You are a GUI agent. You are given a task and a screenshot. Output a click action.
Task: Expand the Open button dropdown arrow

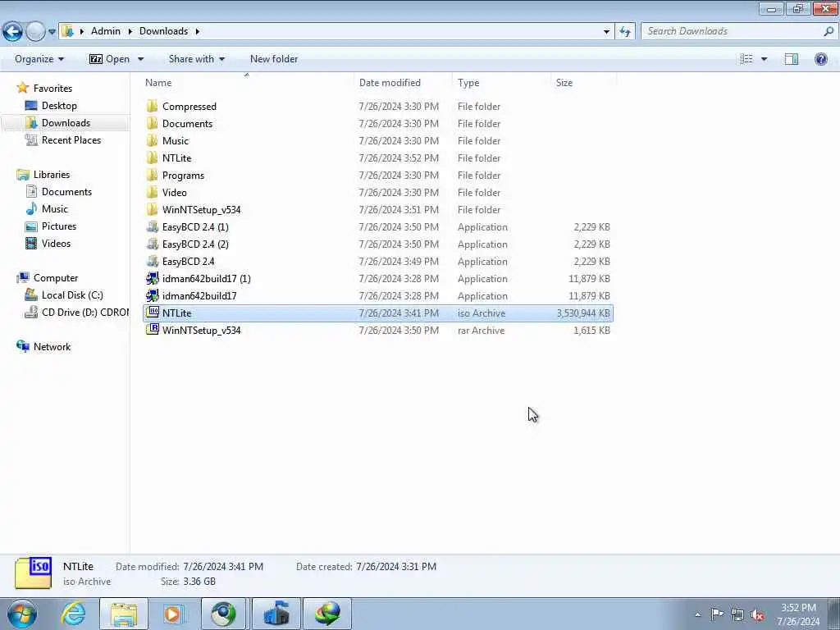pyautogui.click(x=141, y=59)
